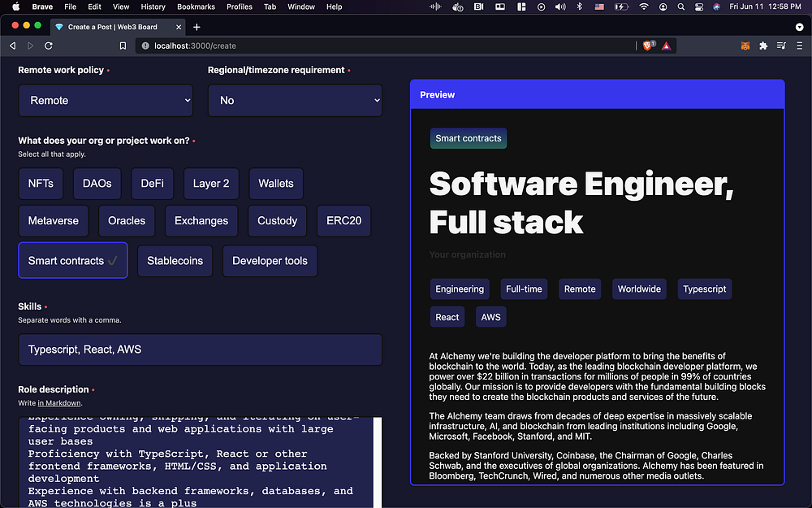Deselect the Smart contracts topic
The height and width of the screenshot is (508, 812).
pos(73,261)
